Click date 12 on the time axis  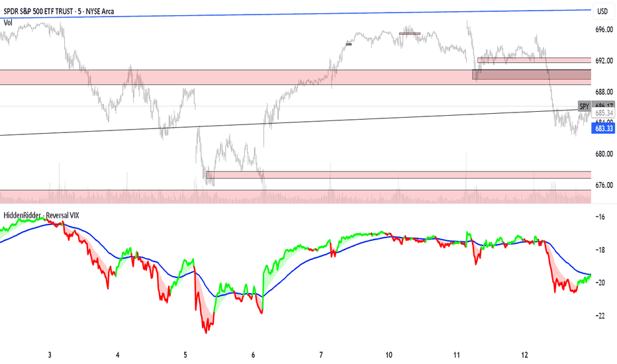click(524, 355)
